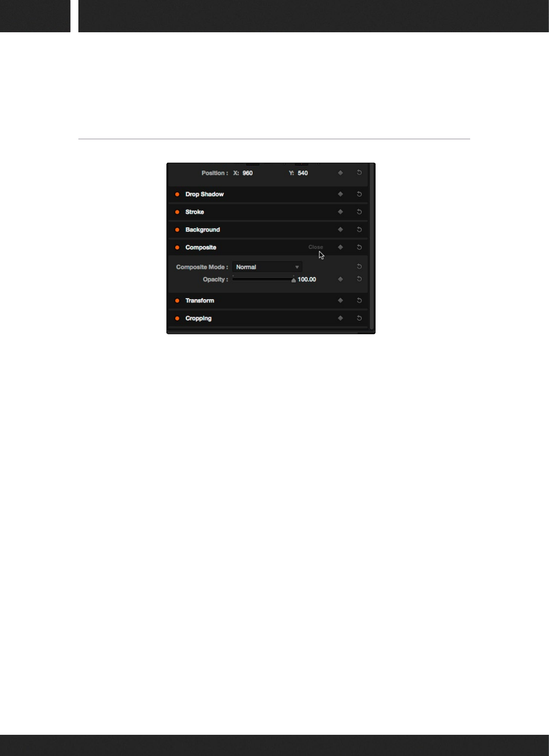The height and width of the screenshot is (756, 549).
Task: Add keyframe for Opacity value
Action: (340, 279)
